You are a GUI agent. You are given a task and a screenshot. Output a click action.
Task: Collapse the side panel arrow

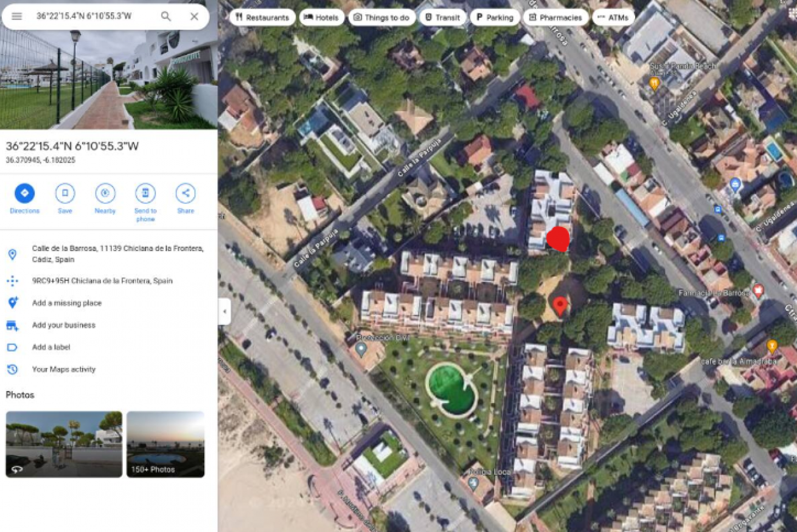(224, 311)
